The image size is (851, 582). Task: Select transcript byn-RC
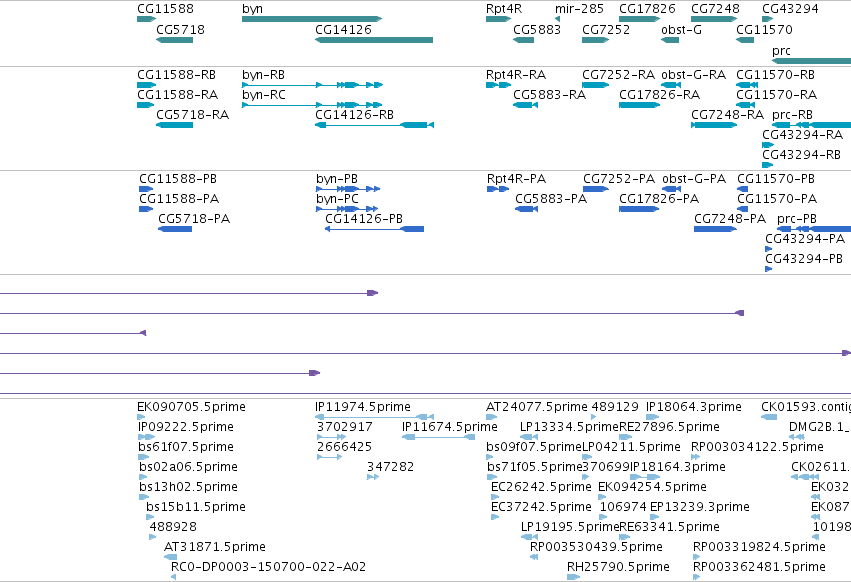(264, 95)
